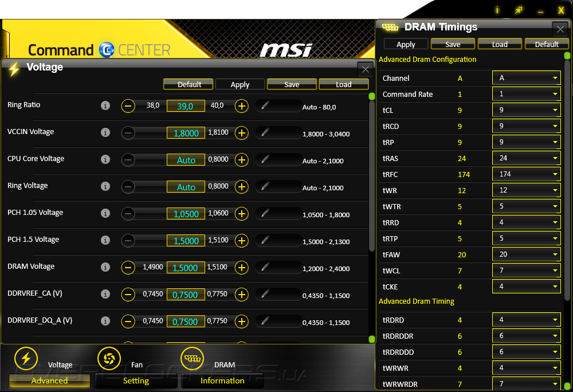This screenshot has height=392, width=573.
Task: Increase PCH 1.05 Voltage with plus button
Action: 242,214
